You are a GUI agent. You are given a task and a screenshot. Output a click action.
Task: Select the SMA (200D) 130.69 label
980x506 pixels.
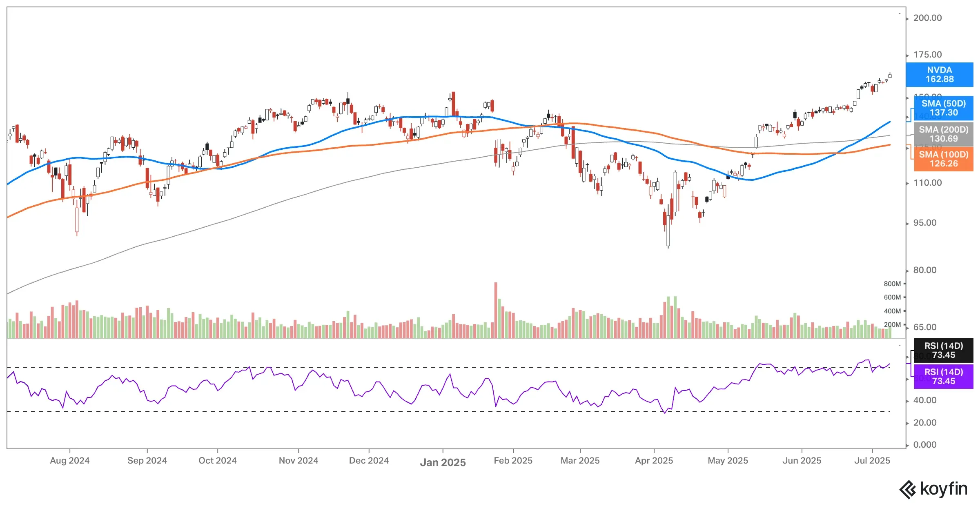point(943,134)
